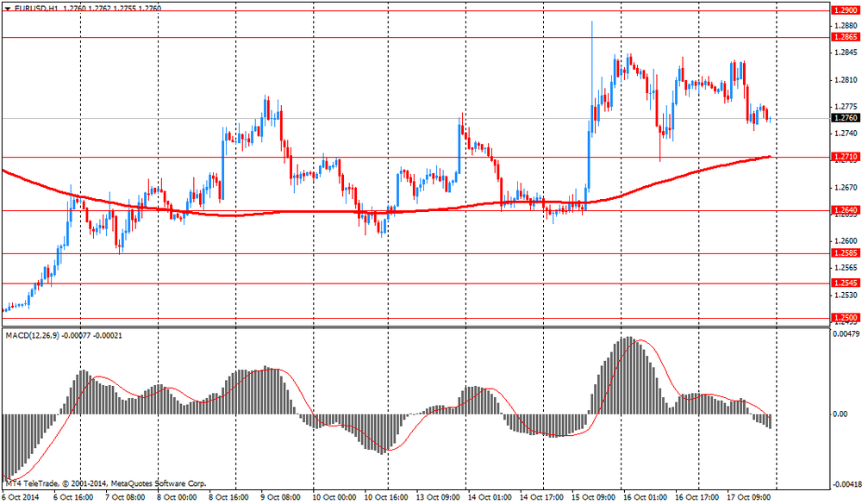This screenshot has height=504, width=862.
Task: Select the 1.2900 price level label
Action: click(845, 10)
